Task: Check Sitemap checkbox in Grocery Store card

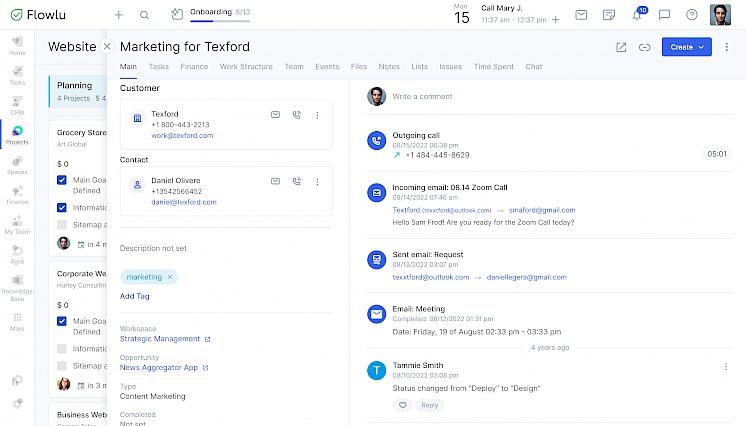Action: click(x=62, y=225)
